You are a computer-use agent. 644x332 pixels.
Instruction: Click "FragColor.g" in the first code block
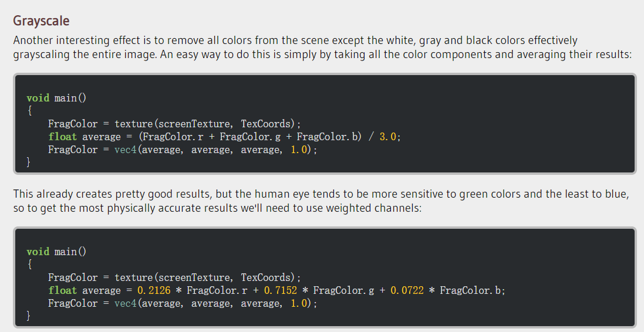coord(257,137)
